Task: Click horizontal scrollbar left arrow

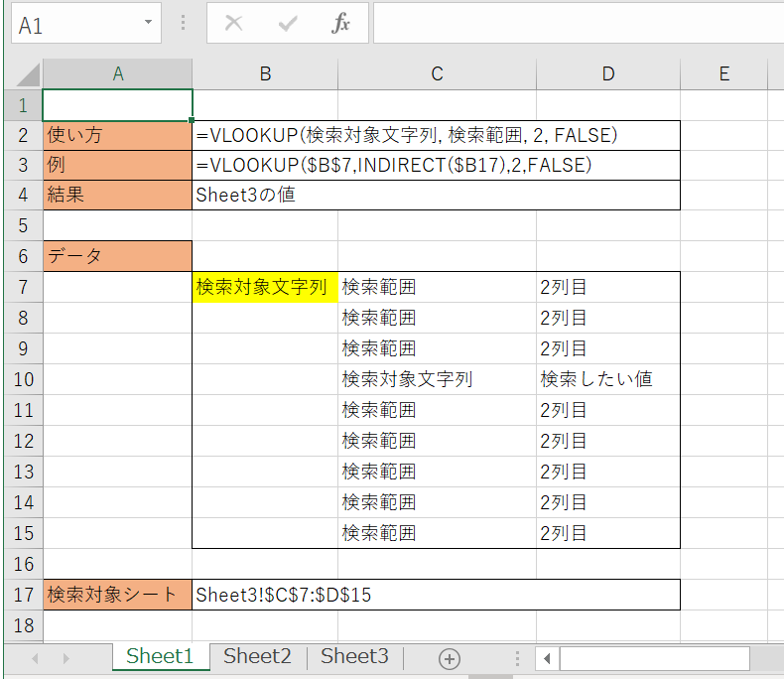Action: [547, 658]
